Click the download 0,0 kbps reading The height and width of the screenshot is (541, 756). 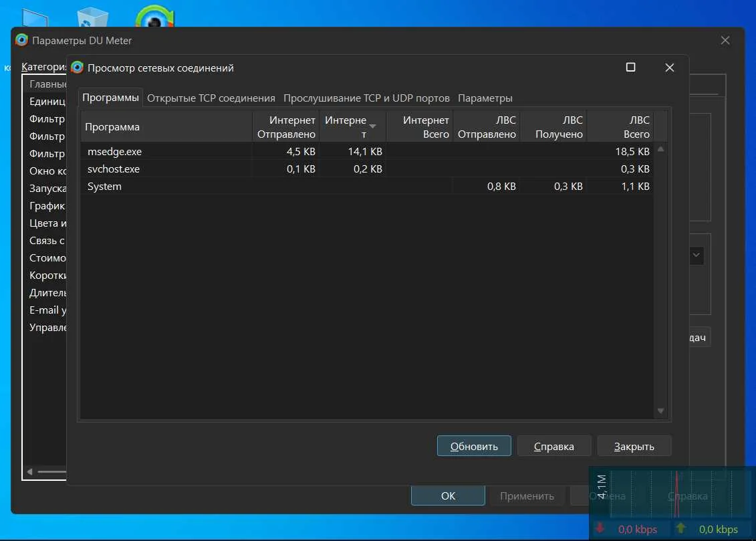[x=638, y=529]
